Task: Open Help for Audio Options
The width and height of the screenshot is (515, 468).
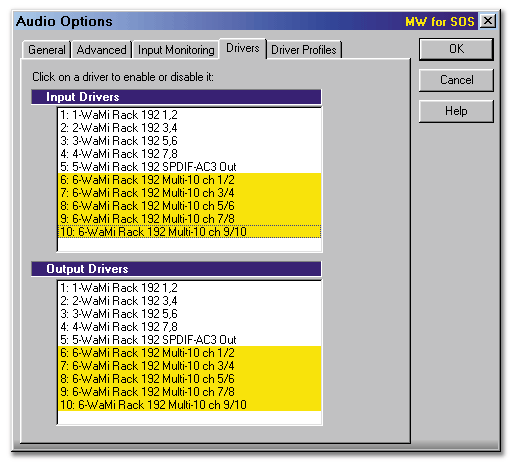Action: [x=456, y=111]
